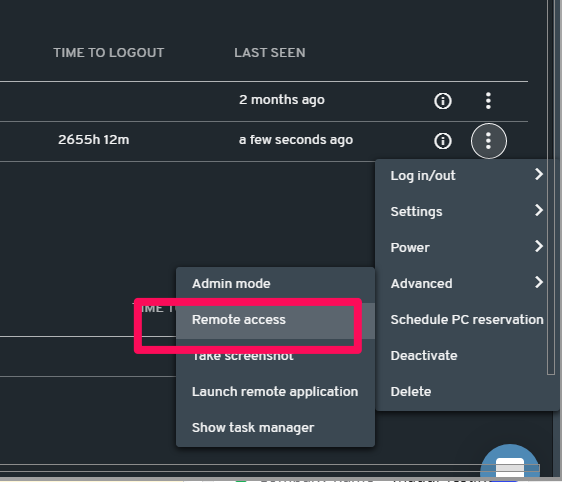Sort by Last Seen column header
The image size is (562, 482).
[270, 53]
